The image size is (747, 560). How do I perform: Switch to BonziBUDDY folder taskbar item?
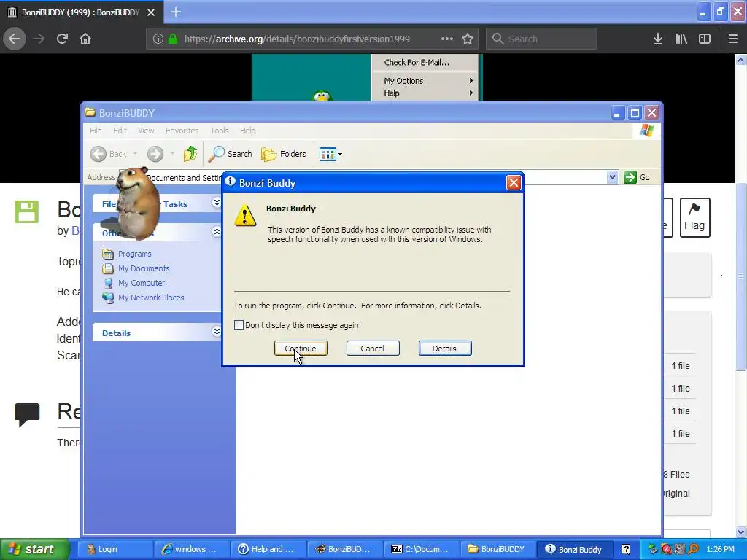tap(498, 549)
